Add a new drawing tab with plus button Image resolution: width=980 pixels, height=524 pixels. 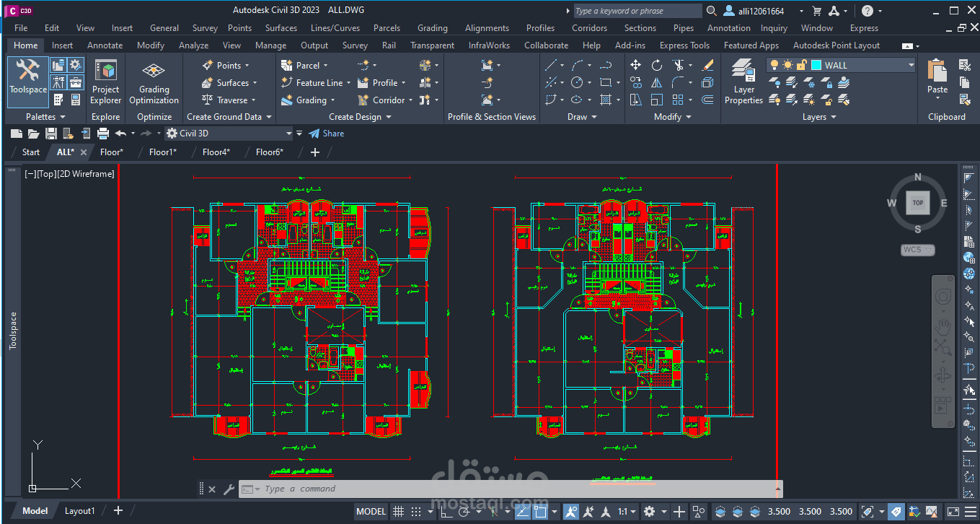tap(314, 152)
